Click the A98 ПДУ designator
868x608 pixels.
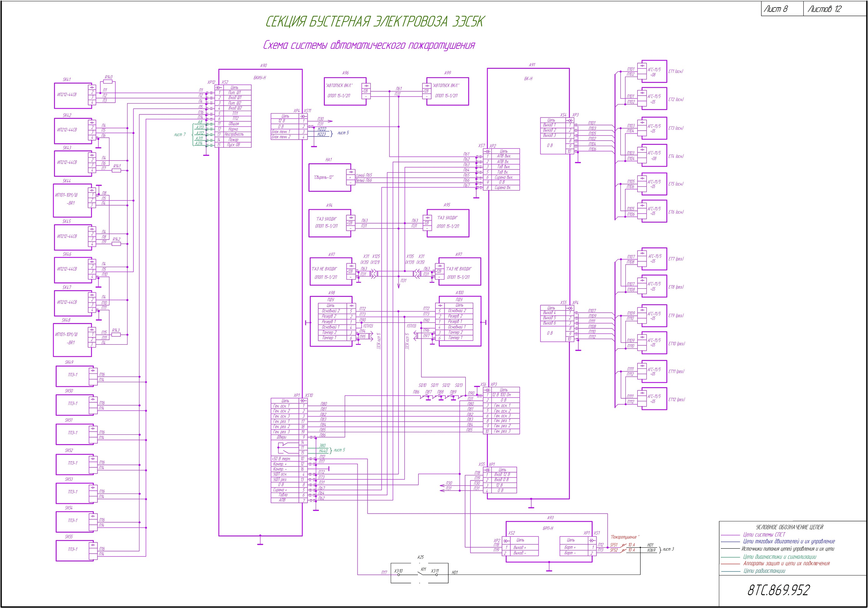pos(331,293)
